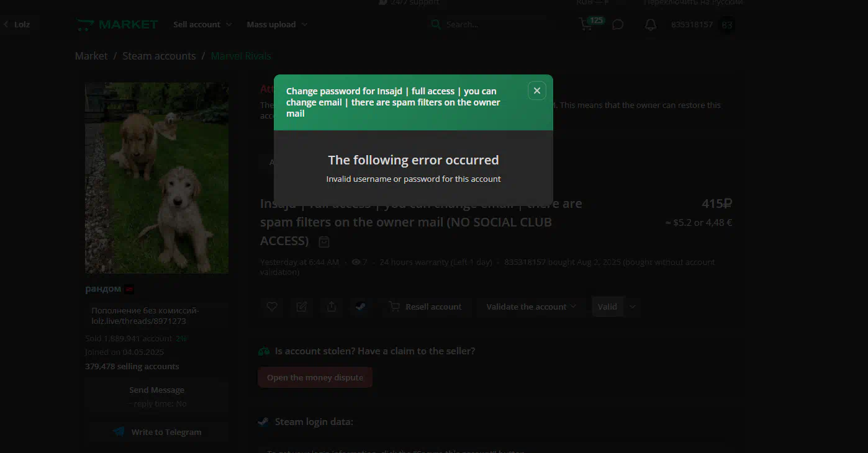Image resolution: width=868 pixels, height=453 pixels.
Task: Open the seller's puppy avatar image
Action: click(156, 178)
